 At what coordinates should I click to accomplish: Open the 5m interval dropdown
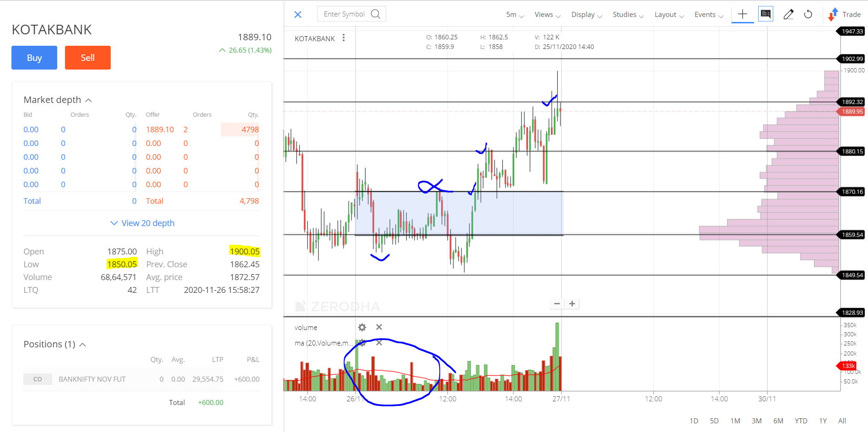pos(515,15)
